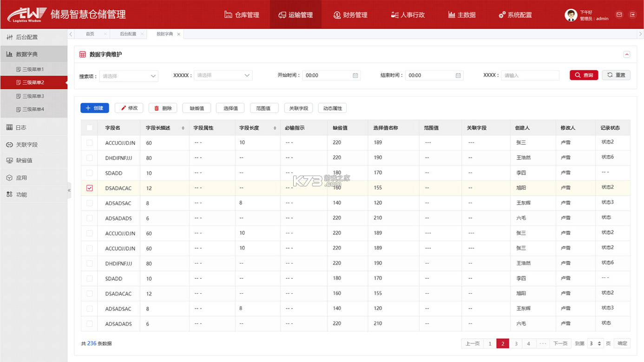The width and height of the screenshot is (644, 362).
Task: Open the 财务管理 top menu
Action: click(x=350, y=15)
